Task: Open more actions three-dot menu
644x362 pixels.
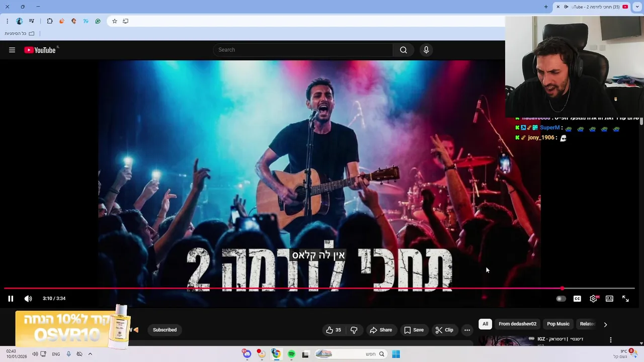Action: tap(467, 330)
